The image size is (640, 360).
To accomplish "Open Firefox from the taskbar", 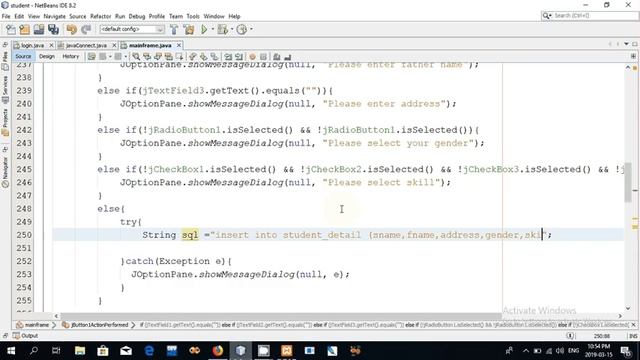I will (218, 351).
